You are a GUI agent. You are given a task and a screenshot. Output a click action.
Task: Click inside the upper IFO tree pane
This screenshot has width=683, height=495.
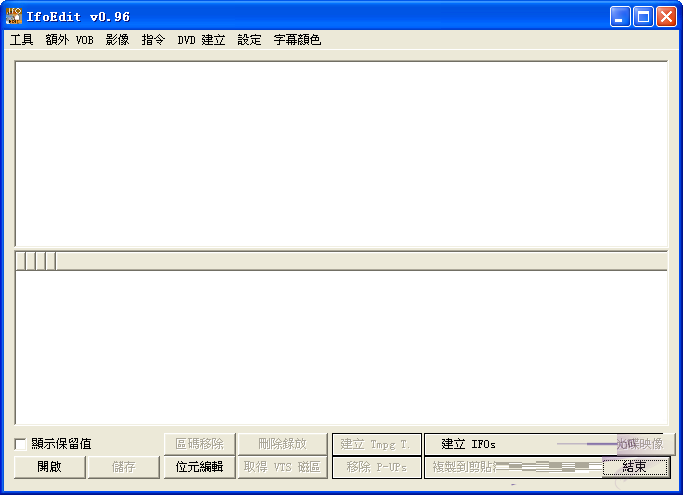[x=341, y=154]
